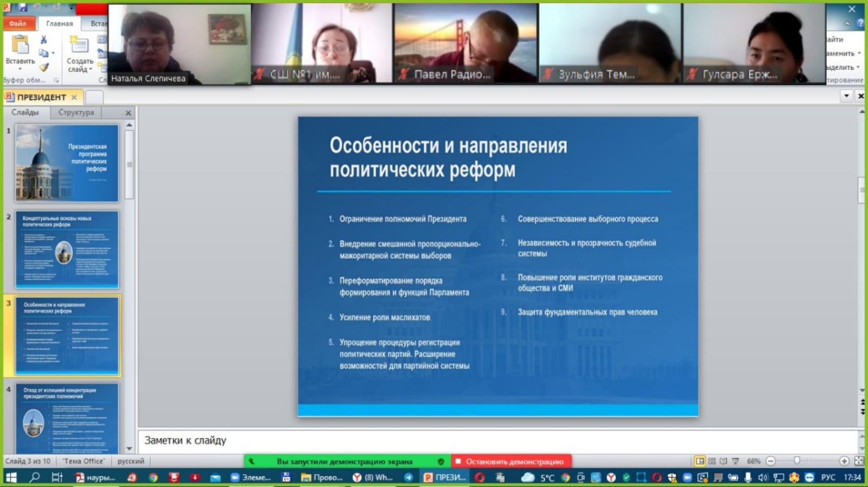Image resolution: width=868 pixels, height=487 pixels.
Task: Click the Cut scissors icon
Action: pos(43,40)
